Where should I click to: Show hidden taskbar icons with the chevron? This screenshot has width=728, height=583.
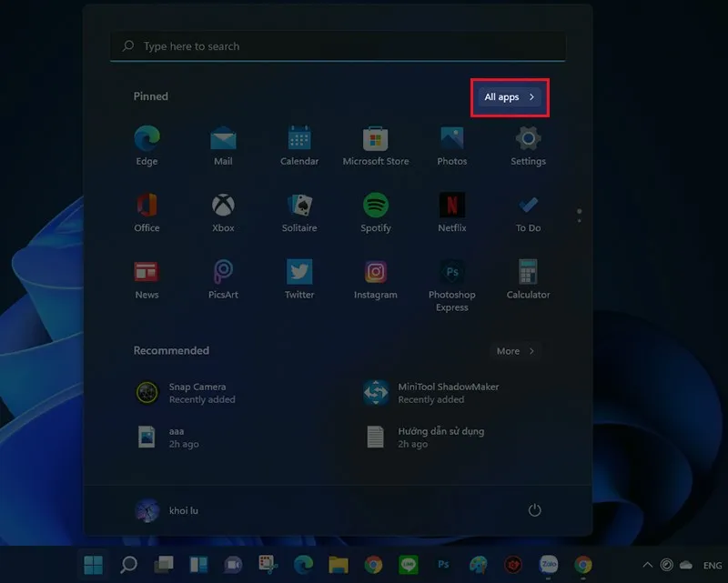[647, 564]
